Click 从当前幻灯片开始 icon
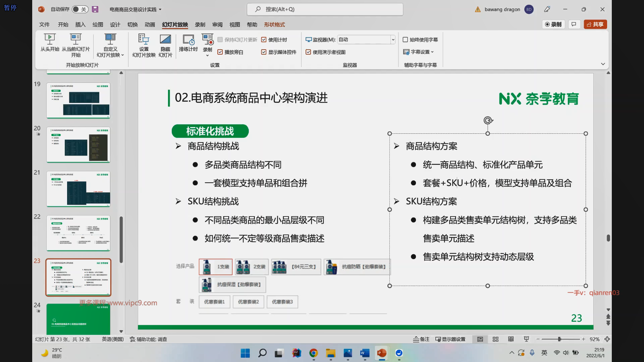The image size is (644, 362). point(76,39)
